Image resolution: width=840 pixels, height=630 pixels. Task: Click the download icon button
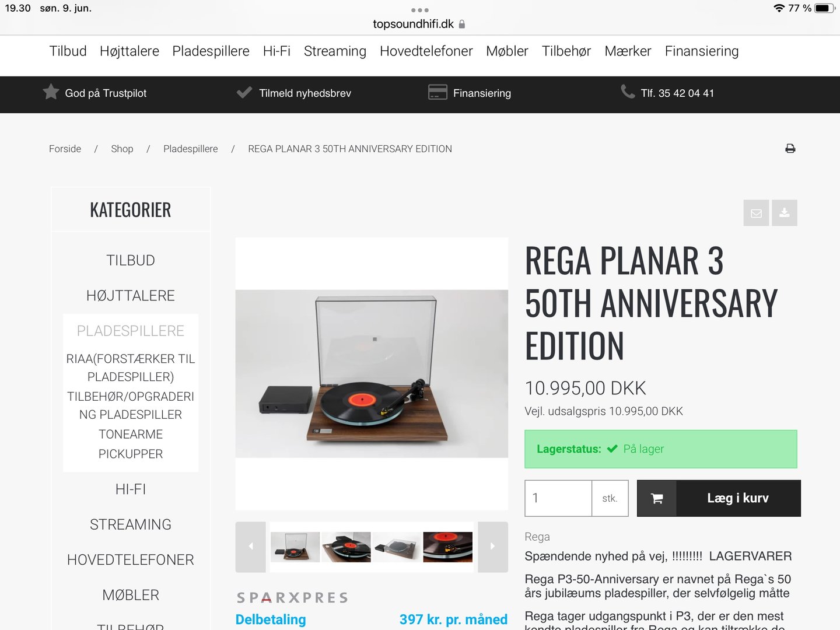[x=785, y=213]
